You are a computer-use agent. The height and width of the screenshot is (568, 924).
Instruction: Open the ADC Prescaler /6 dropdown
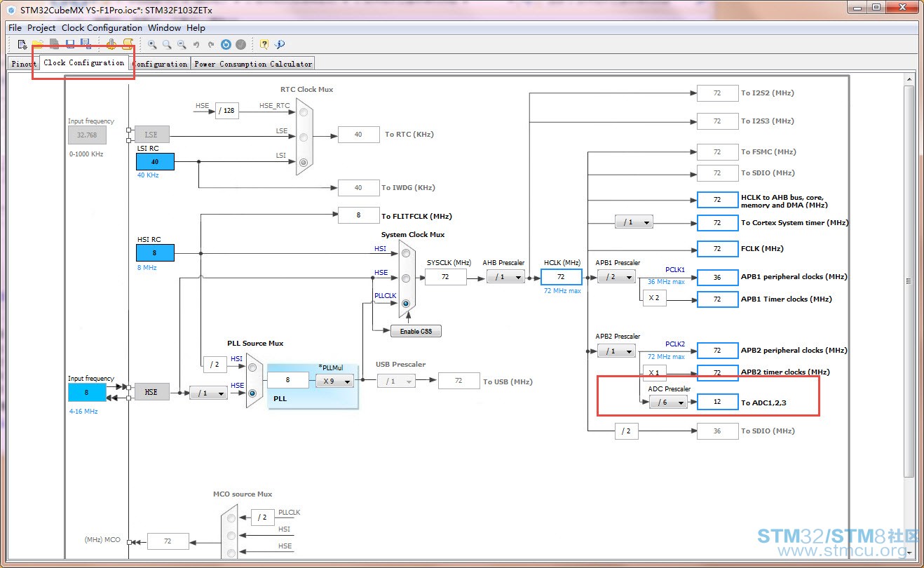(x=668, y=403)
